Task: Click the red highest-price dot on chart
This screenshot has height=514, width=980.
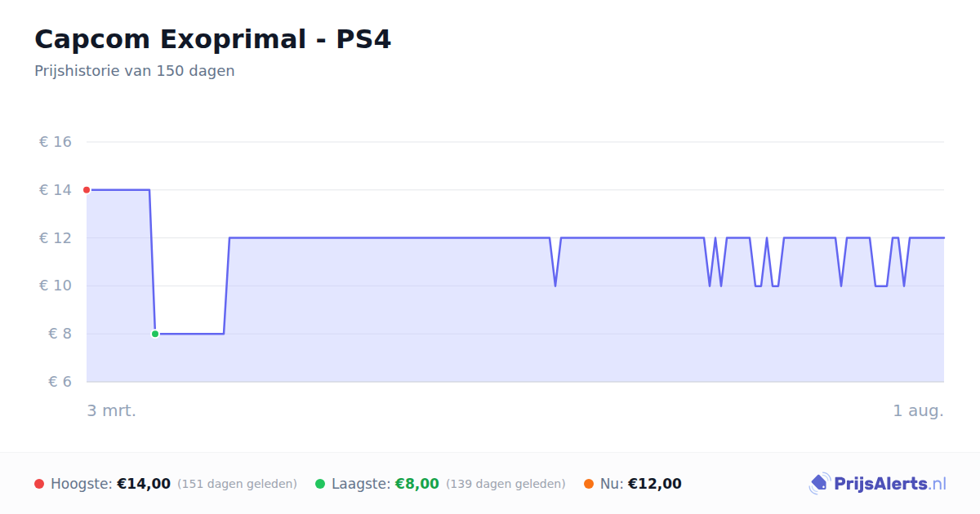Action: click(87, 190)
